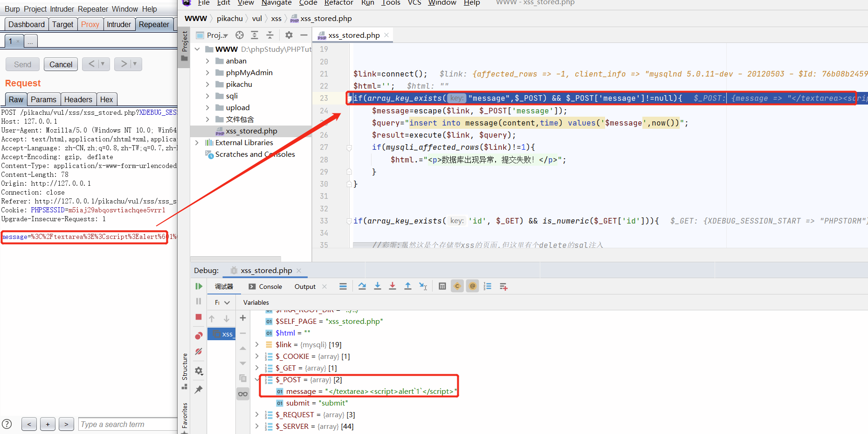Open Project view dropdown
This screenshot has width=868, height=434.
pos(217,35)
